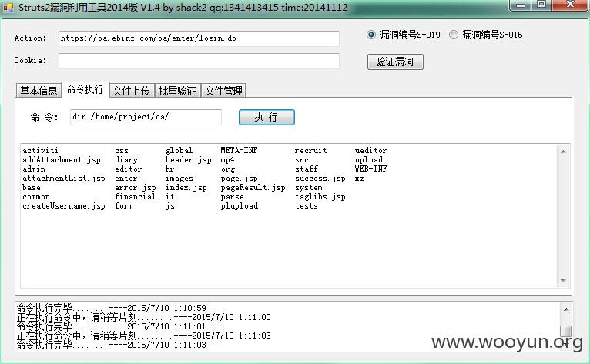Focus the Action URL input field

tap(199, 38)
